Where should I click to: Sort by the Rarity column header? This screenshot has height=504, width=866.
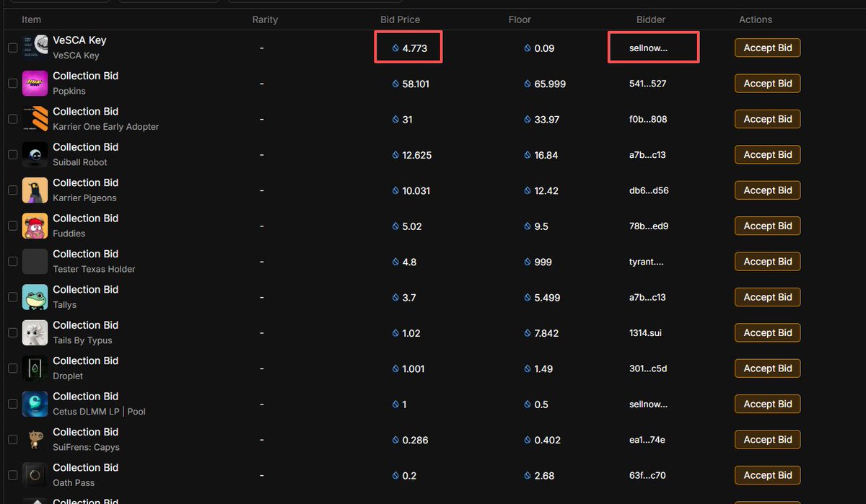[265, 19]
